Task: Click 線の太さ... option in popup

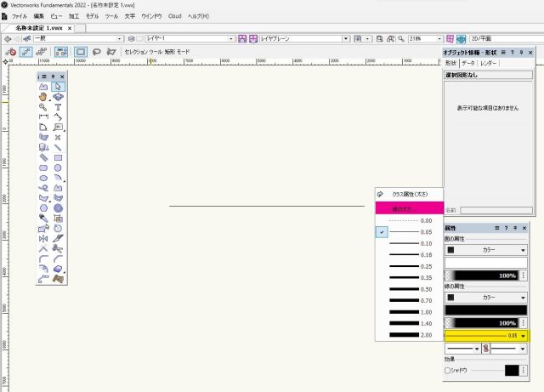Action: [409, 208]
